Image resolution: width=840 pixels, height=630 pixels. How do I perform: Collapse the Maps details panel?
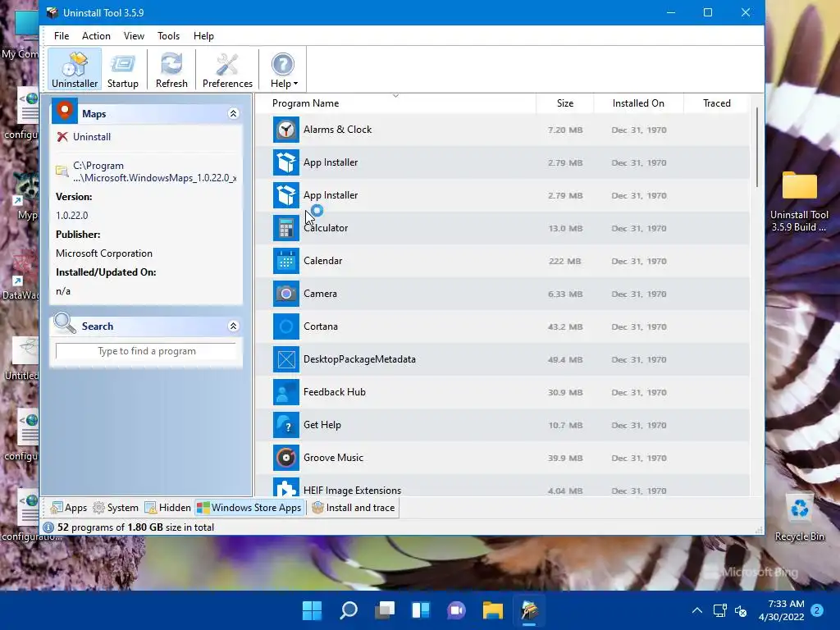pos(233,113)
